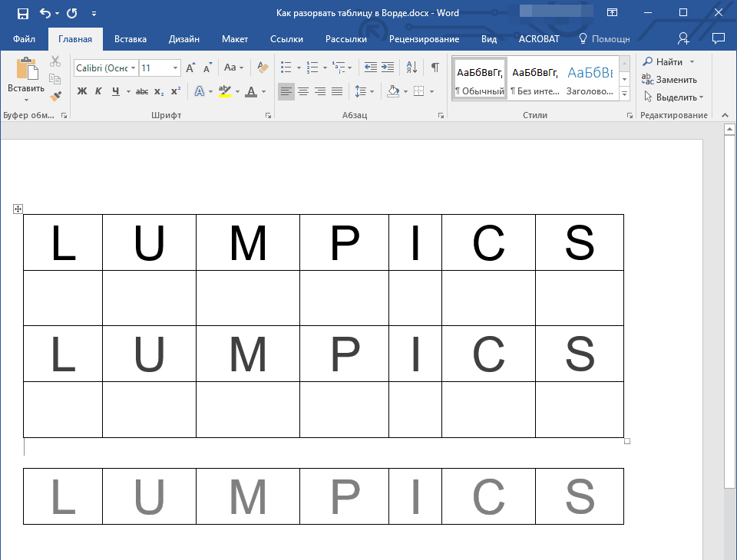The height and width of the screenshot is (560, 737).
Task: Increase the paragraph indent
Action: tap(388, 68)
